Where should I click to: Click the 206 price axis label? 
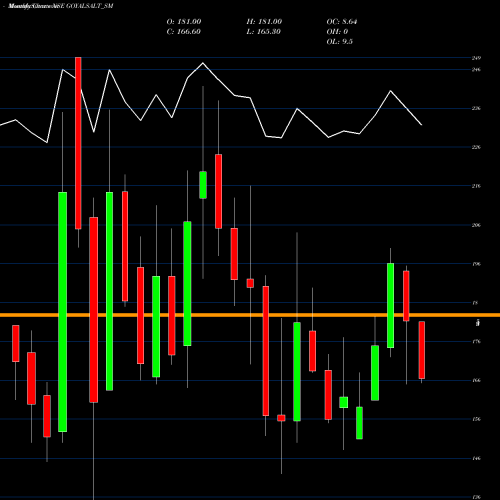click(x=476, y=225)
